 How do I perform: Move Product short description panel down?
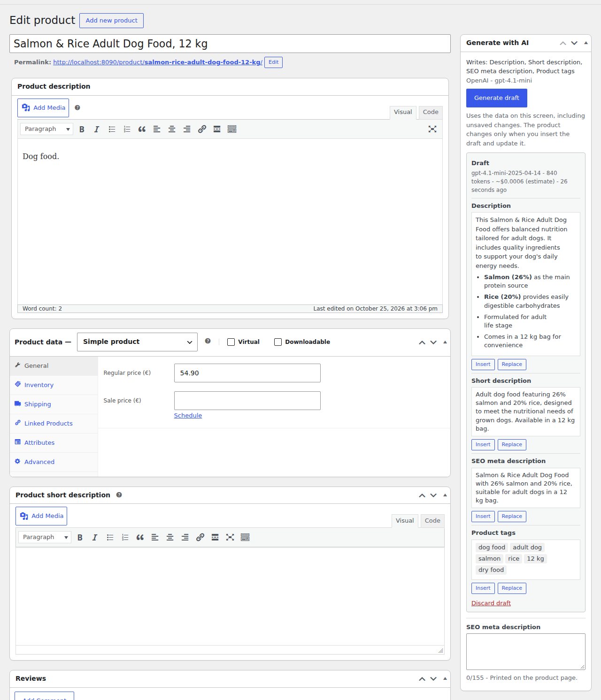[x=433, y=495]
